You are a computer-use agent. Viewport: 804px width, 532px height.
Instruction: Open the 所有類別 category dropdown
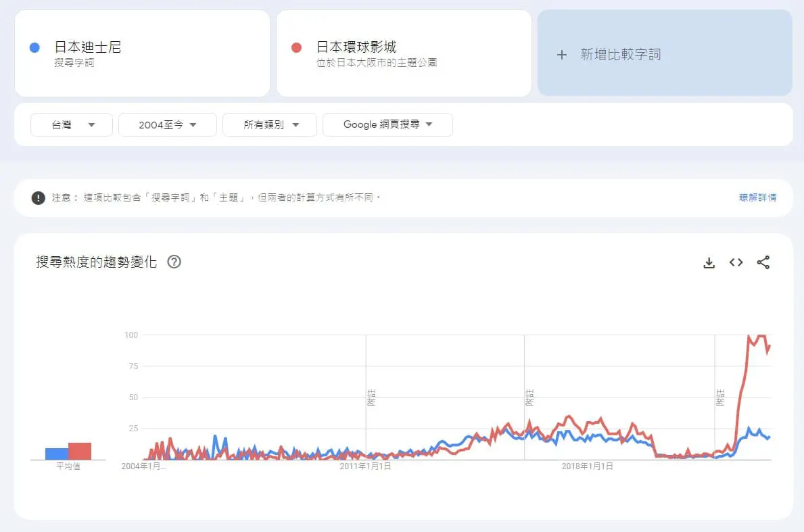[270, 124]
